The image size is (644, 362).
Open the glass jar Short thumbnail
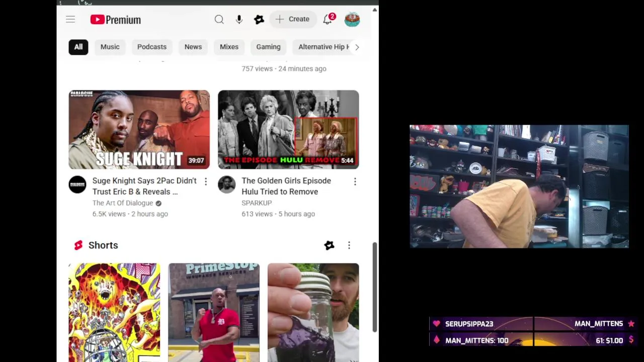(x=313, y=312)
